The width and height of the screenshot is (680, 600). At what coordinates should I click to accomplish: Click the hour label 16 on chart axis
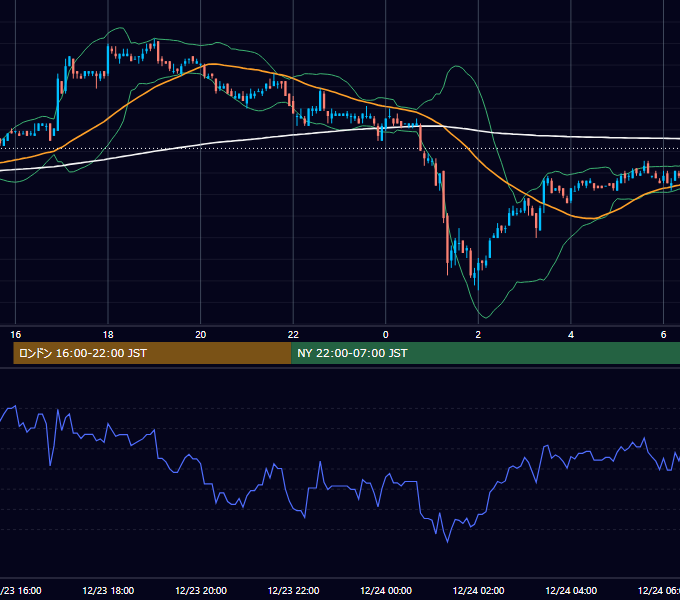click(15, 334)
